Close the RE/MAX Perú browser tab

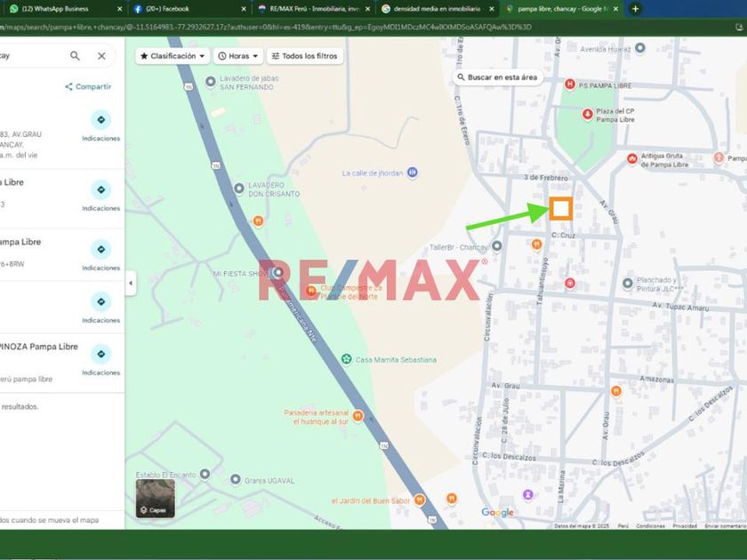click(367, 9)
